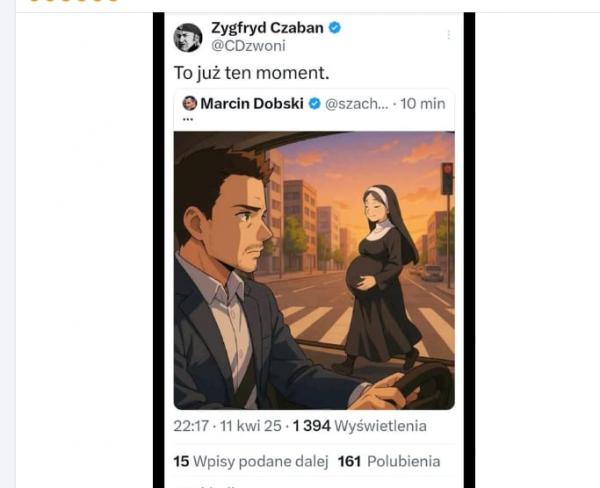The width and height of the screenshot is (600, 488).
Task: Open the Marcin Dobski author name
Action: point(253,104)
